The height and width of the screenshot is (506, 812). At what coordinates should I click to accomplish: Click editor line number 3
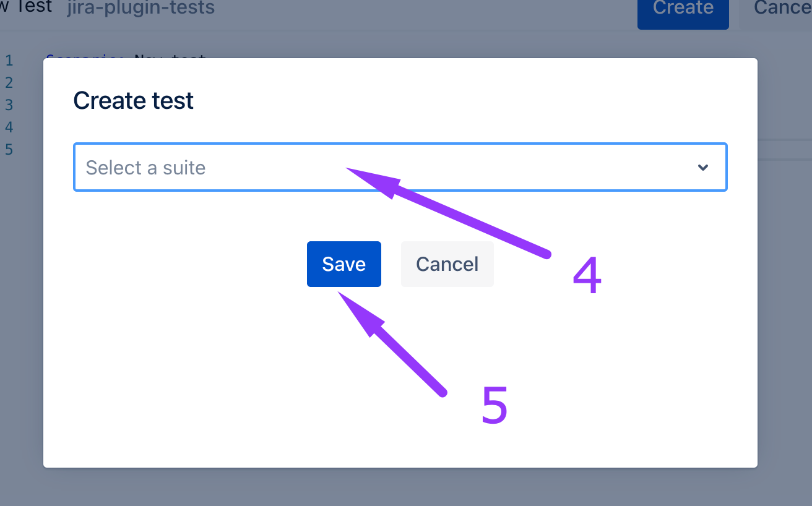coord(9,105)
